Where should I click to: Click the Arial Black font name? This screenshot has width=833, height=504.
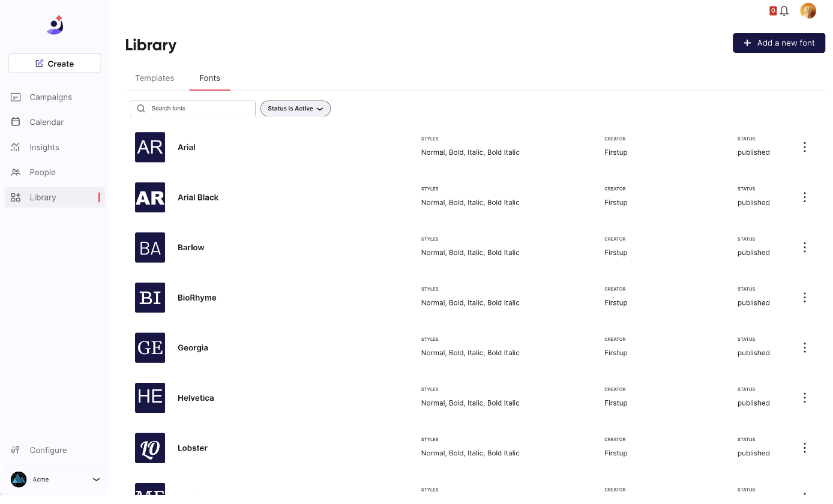(198, 197)
